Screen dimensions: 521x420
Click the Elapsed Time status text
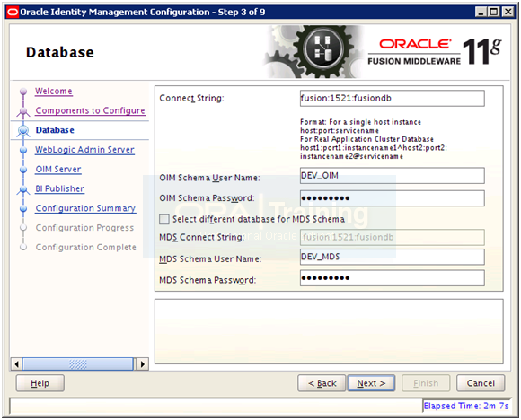[466, 406]
